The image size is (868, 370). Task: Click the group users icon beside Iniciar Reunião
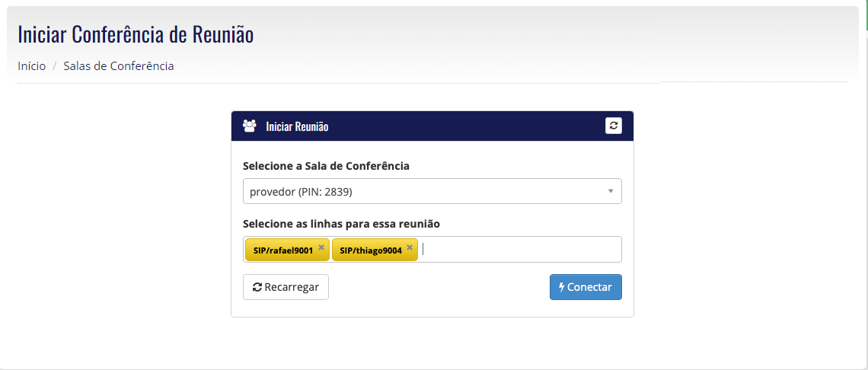tap(250, 126)
